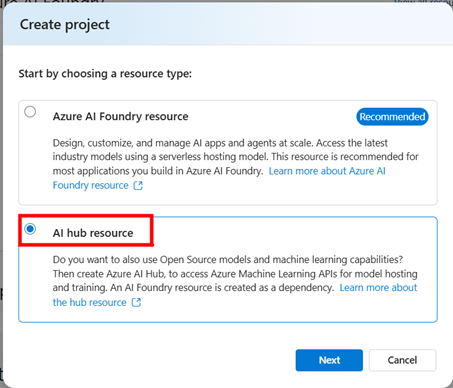Viewport: 453px width, 388px height.
Task: Click the Create project dialog title
Action: click(x=65, y=25)
